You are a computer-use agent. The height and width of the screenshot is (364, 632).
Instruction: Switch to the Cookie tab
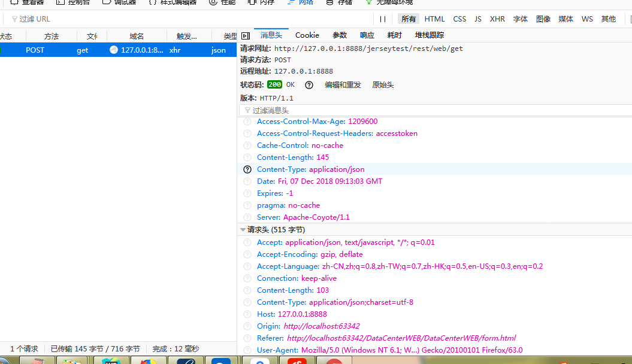307,35
